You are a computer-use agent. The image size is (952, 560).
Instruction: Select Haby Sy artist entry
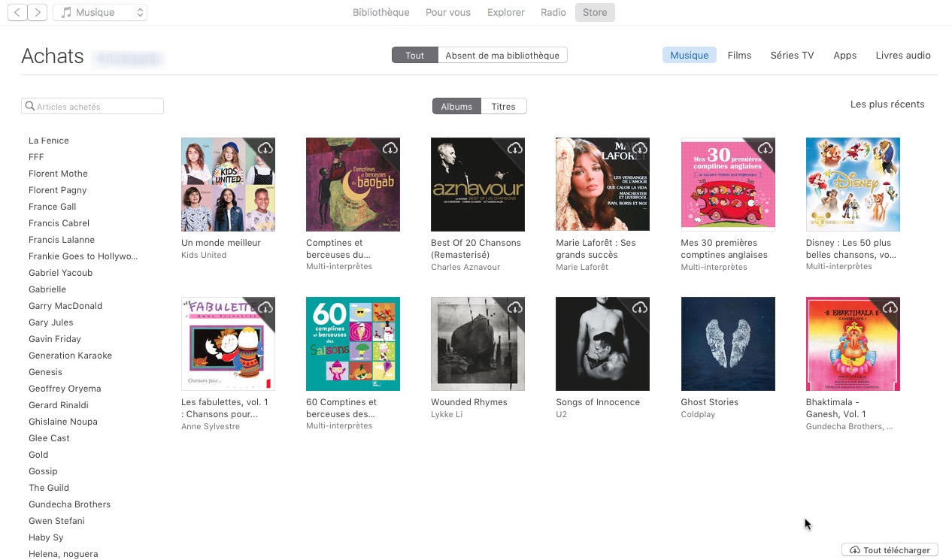click(46, 537)
